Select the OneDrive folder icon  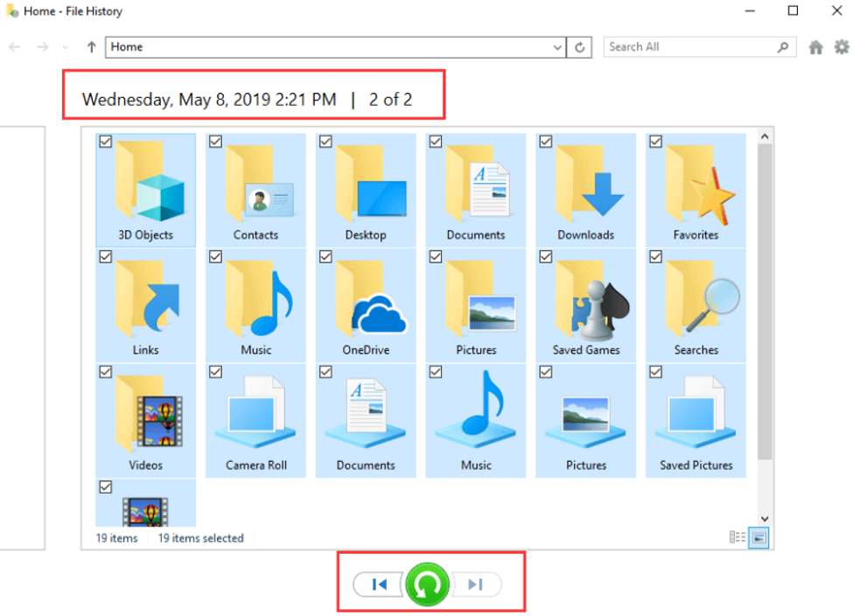coord(370,297)
